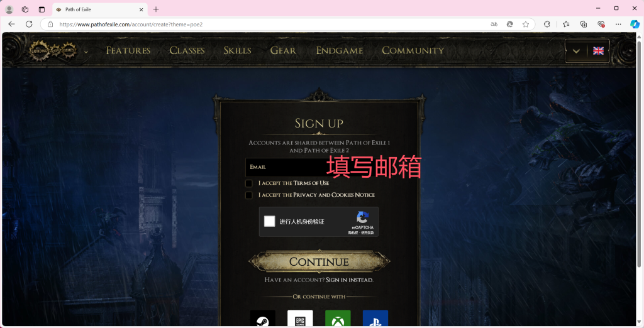
Task: Click the browser profile avatar icon
Action: 9,9
